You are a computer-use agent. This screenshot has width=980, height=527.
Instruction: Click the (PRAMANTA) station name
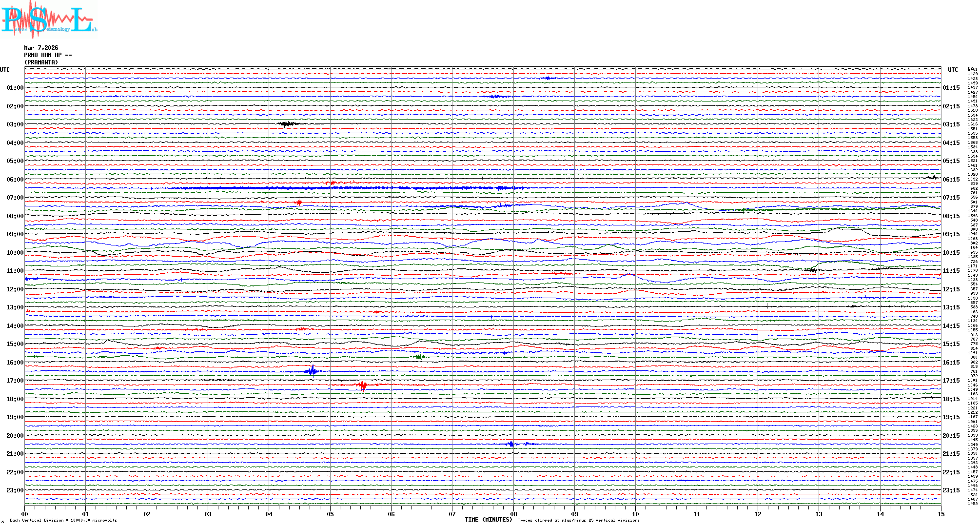click(41, 62)
